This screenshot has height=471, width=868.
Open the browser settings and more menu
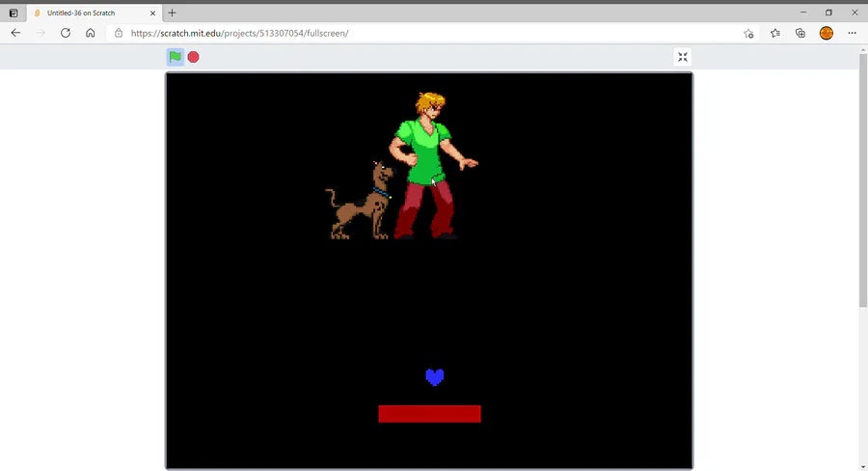(852, 33)
